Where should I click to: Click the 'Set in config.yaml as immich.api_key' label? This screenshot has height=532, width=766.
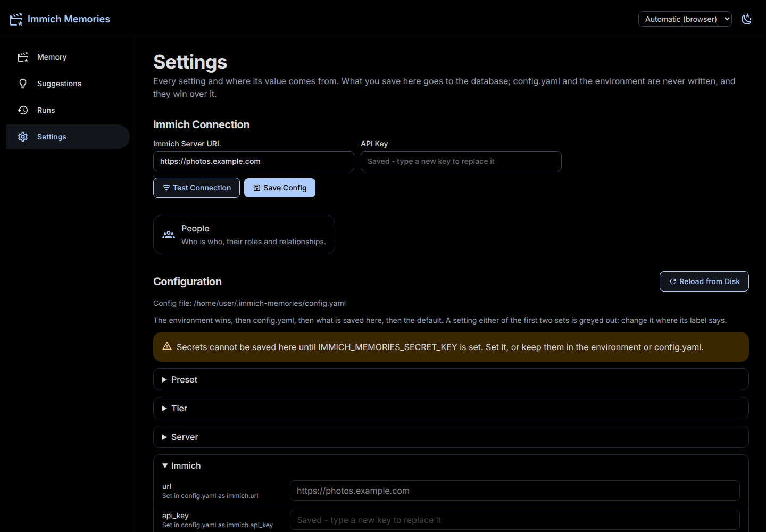(x=218, y=525)
